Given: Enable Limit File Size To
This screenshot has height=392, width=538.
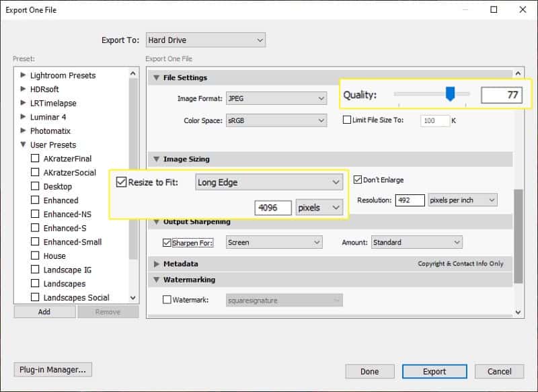Looking at the screenshot, I should click(x=347, y=120).
